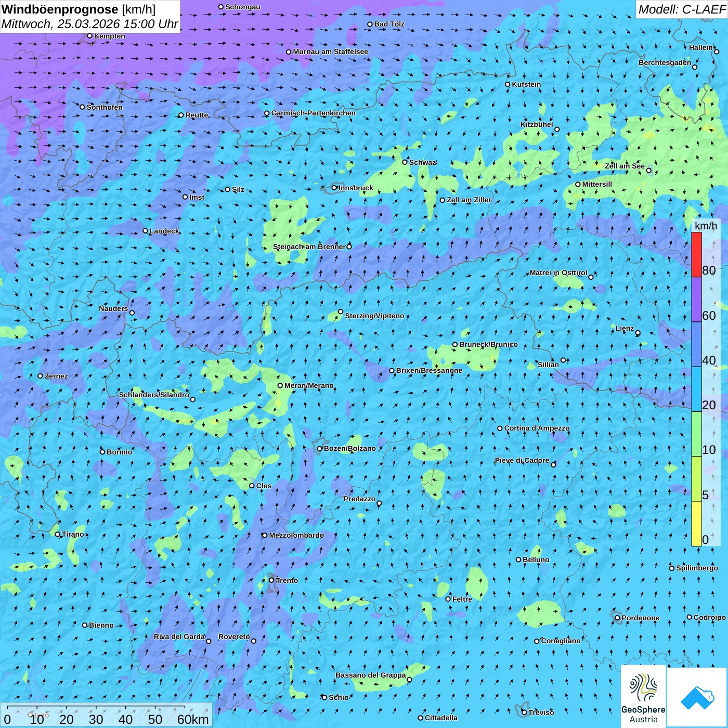Click the GeoSphere Austria logo
This screenshot has width=728, height=728.
pos(643,697)
